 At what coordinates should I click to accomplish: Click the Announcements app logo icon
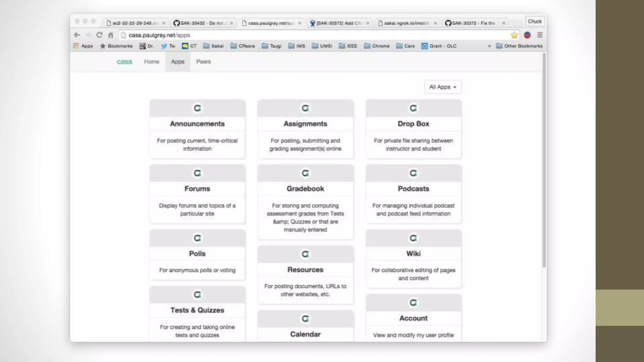click(x=197, y=108)
